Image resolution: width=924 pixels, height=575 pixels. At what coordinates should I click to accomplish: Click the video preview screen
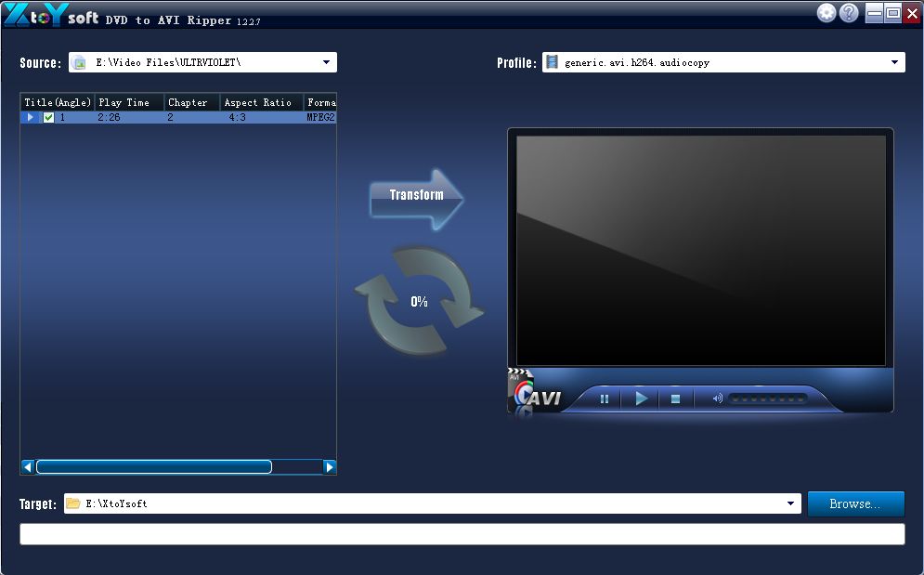(x=700, y=251)
